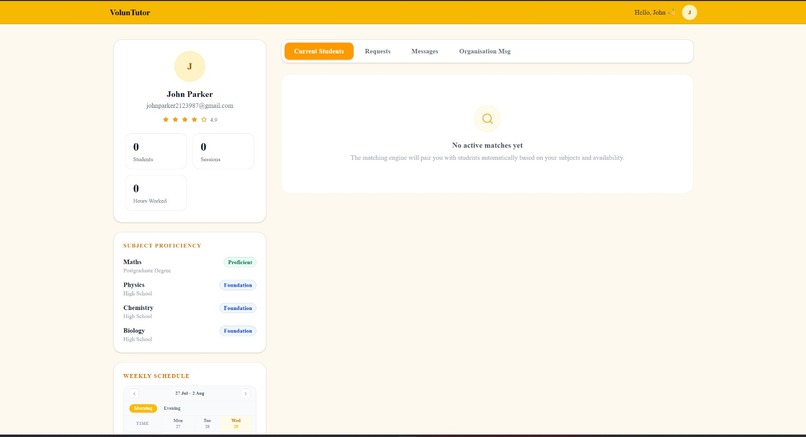Click the first star of the rating

tap(166, 119)
